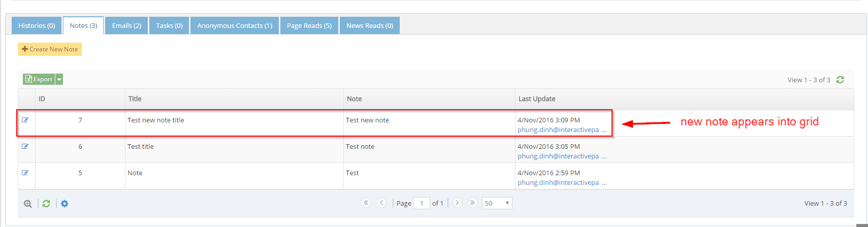Open the Page Reads (5) tab
The image size is (868, 227).
(x=309, y=25)
